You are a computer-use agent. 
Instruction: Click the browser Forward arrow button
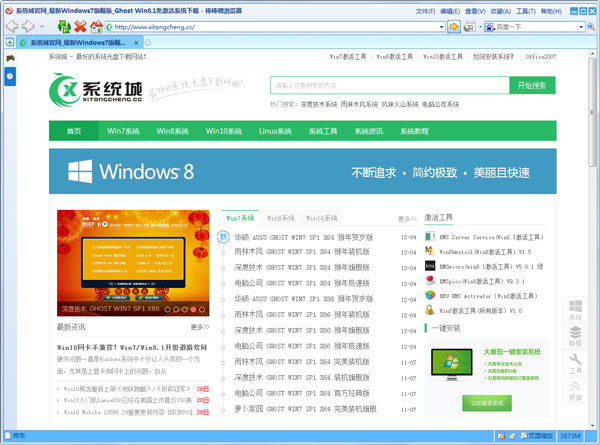click(28, 26)
